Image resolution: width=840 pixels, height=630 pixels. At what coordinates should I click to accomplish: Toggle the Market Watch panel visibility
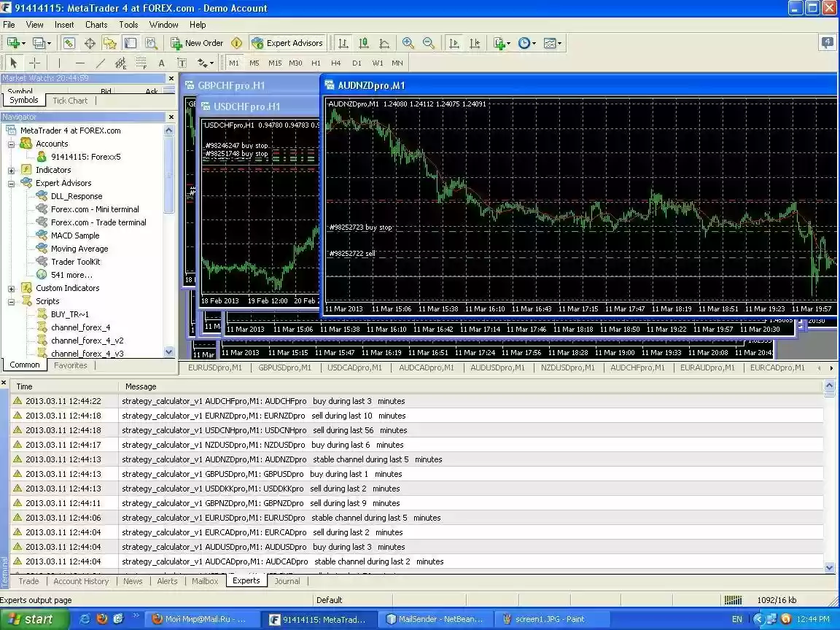tap(69, 43)
